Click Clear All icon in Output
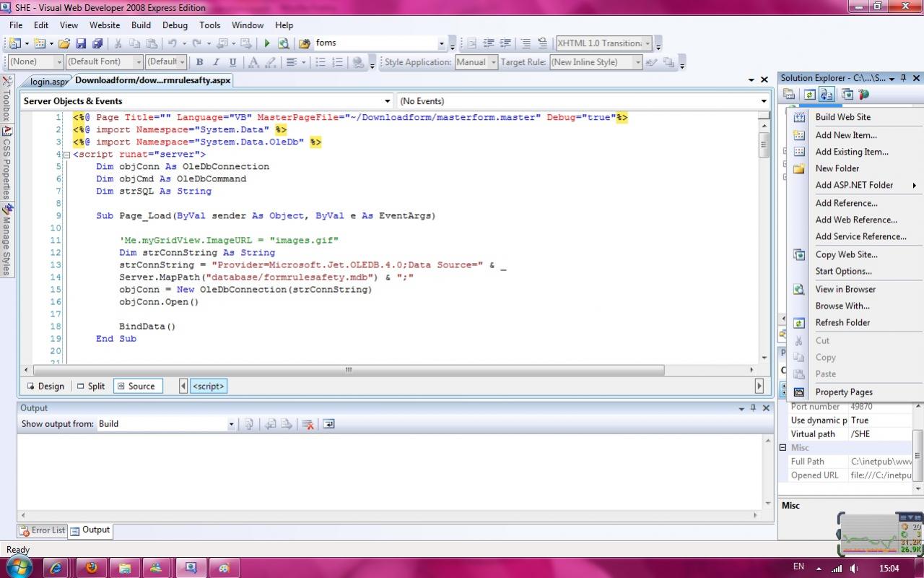The image size is (924, 578). (x=308, y=424)
